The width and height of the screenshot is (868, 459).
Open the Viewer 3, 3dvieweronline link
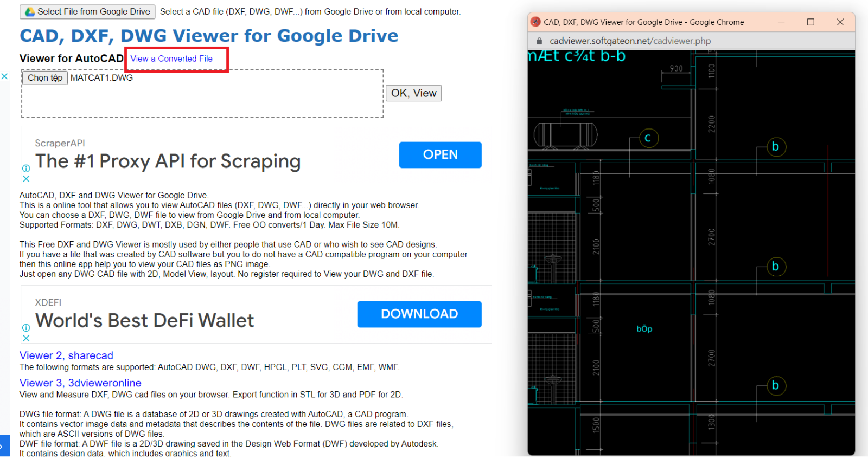(80, 383)
